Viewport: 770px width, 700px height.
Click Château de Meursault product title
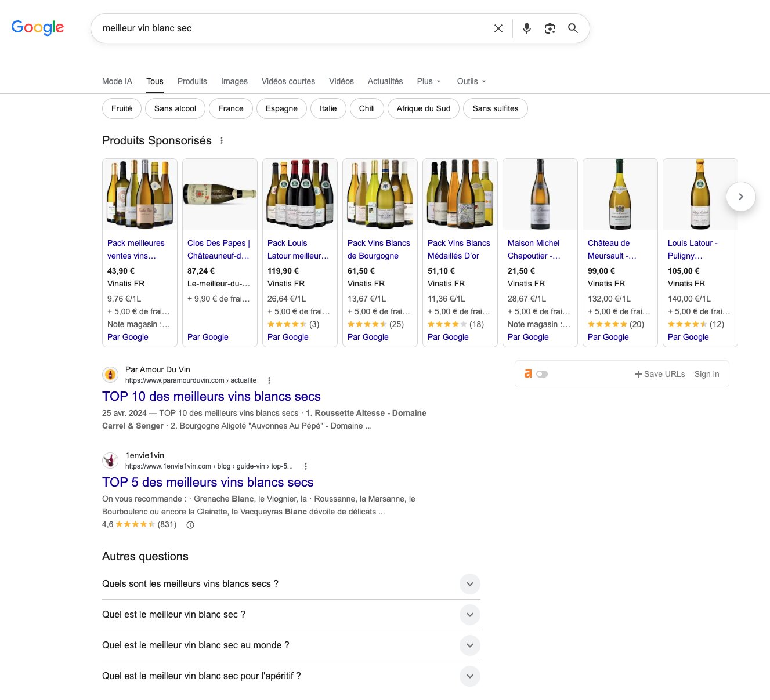tap(612, 249)
